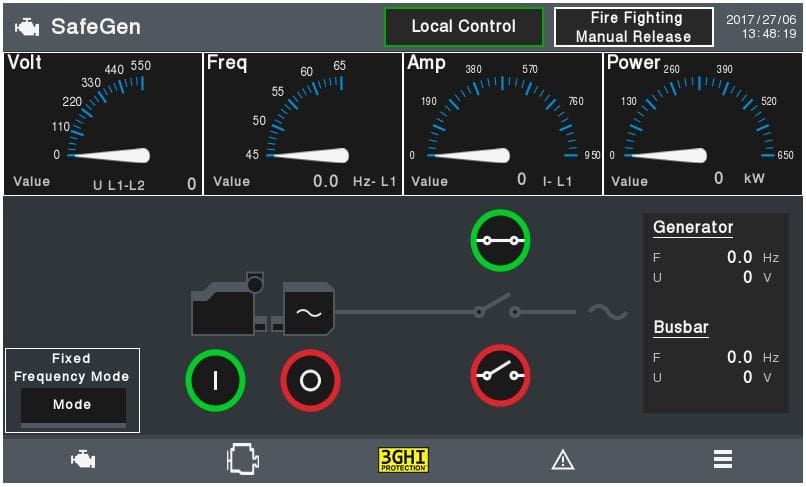Image resolution: width=806 pixels, height=487 pixels.
Task: Open the engine outline page icon
Action: click(243, 459)
